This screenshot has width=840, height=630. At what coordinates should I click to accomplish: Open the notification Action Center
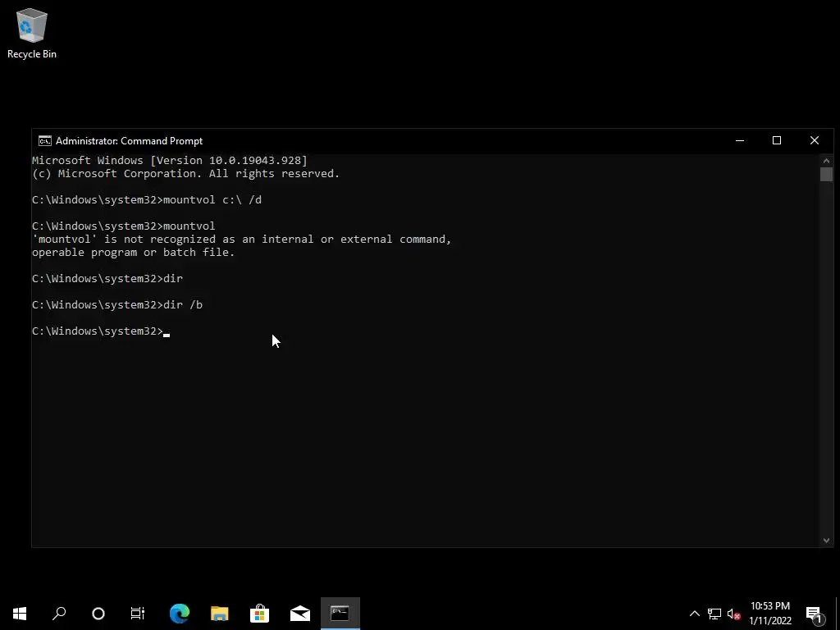(x=814, y=614)
